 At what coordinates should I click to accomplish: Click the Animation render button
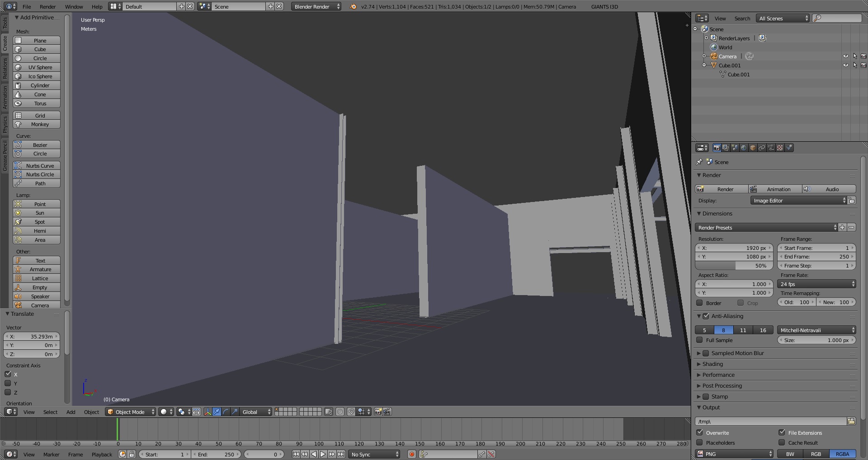pyautogui.click(x=775, y=189)
